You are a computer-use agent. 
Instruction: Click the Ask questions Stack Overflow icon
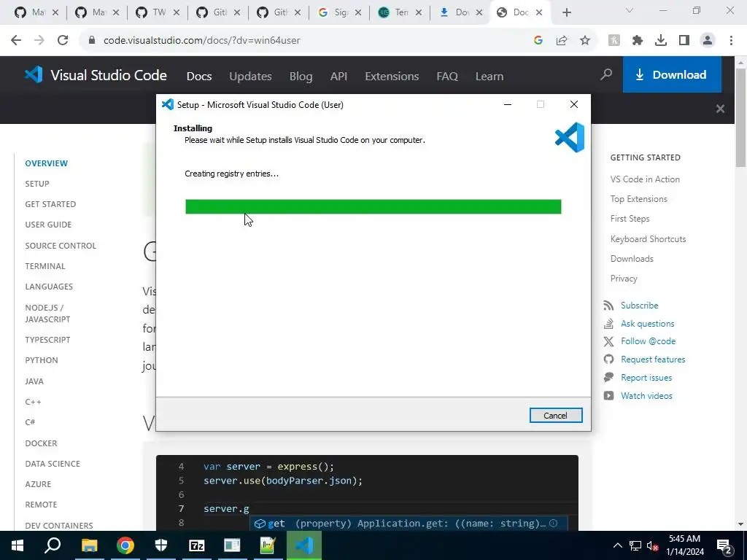[608, 324]
